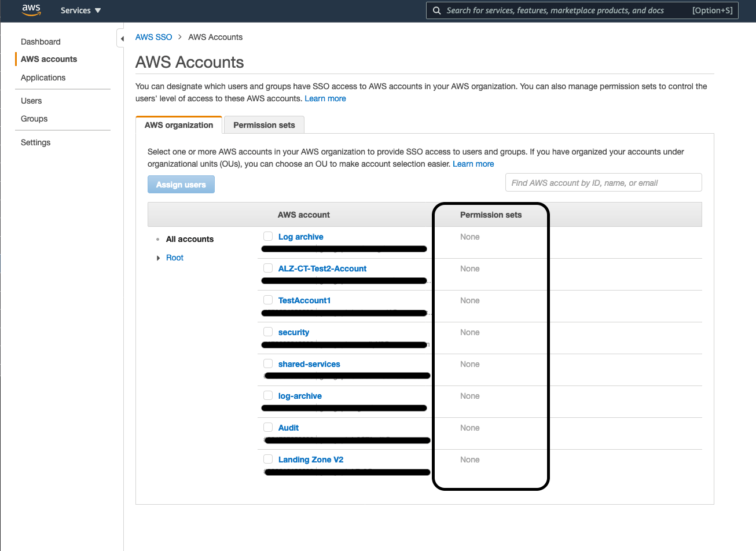Focus the Find AWS account search field
Viewport: 756px width, 551px height.
tap(603, 183)
